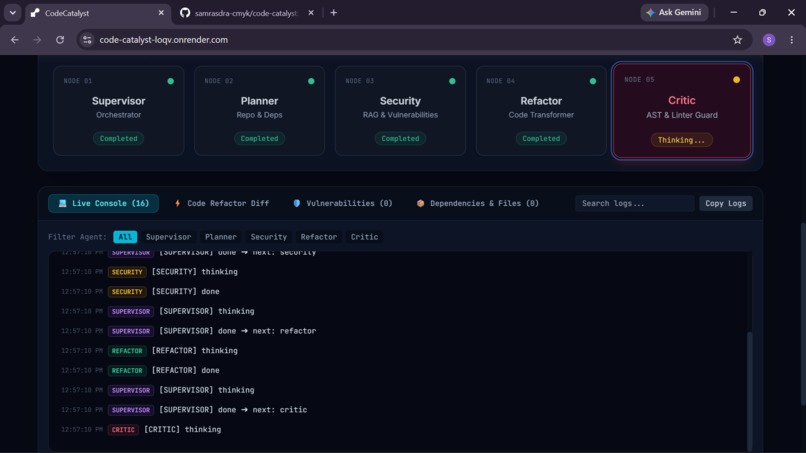Reload the page with refresh icon

point(60,40)
